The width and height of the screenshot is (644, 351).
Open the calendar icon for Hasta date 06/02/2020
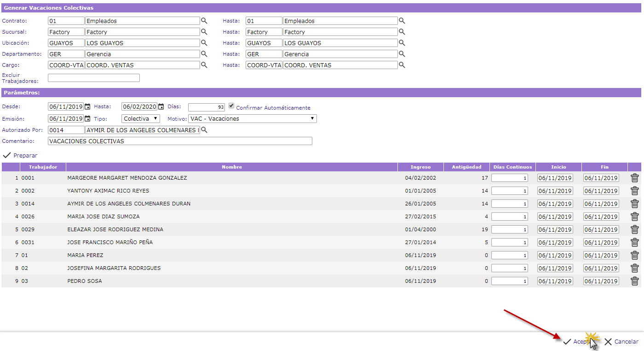(x=161, y=107)
